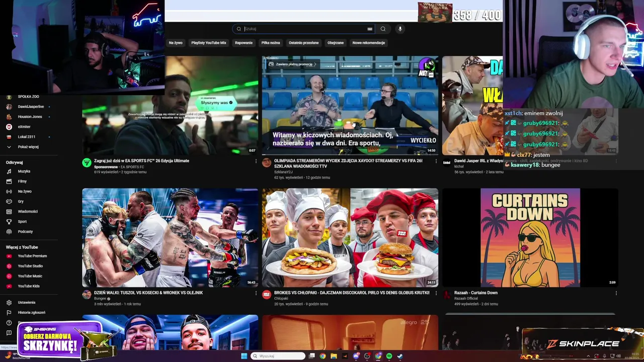The image size is (644, 362).
Task: Click the Windows taskbar Wyszukaj search box
Action: point(278,356)
